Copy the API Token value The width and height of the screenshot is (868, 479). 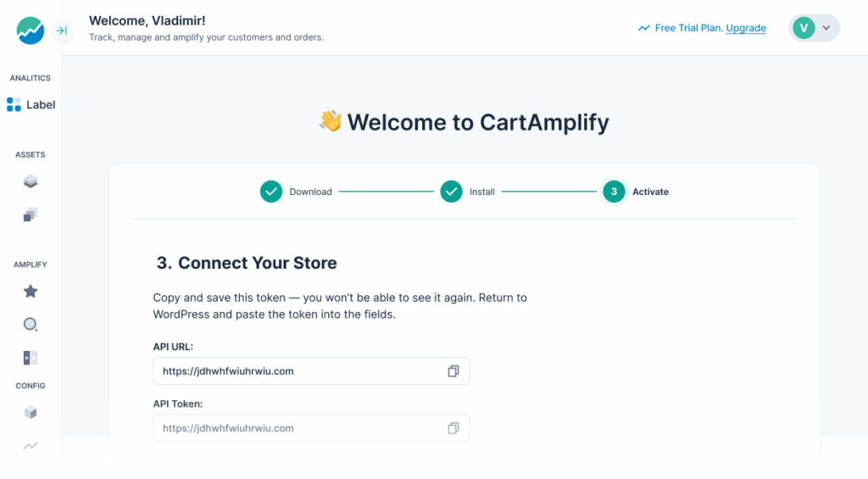[x=453, y=428]
